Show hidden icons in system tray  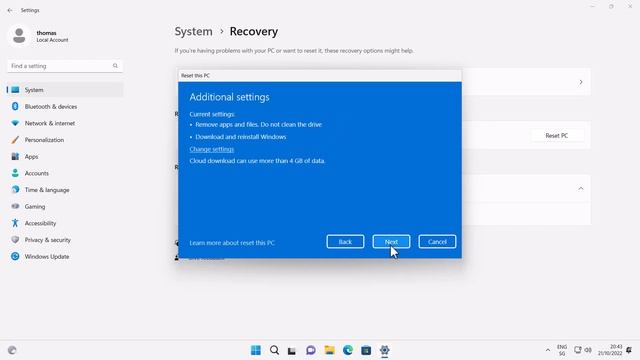click(x=547, y=350)
